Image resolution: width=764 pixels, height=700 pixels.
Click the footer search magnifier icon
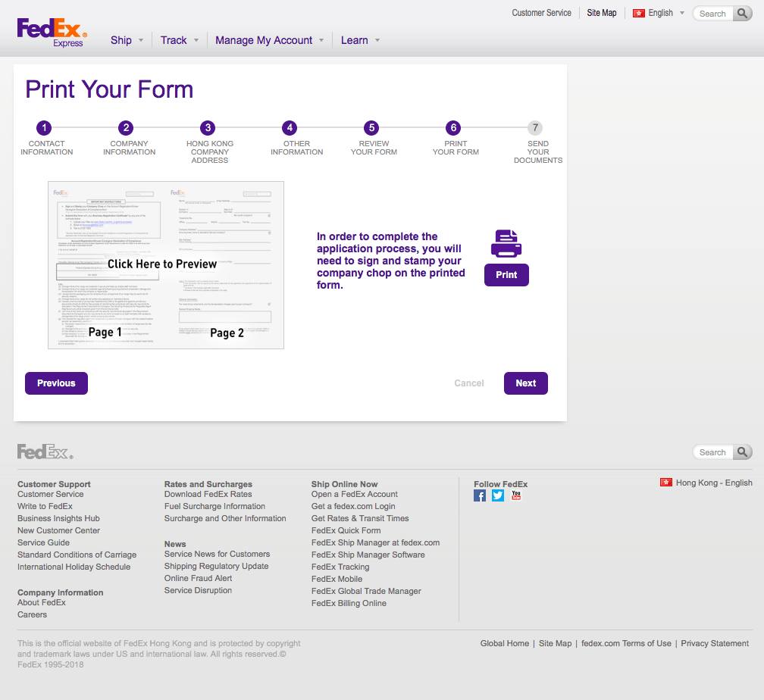pos(742,452)
